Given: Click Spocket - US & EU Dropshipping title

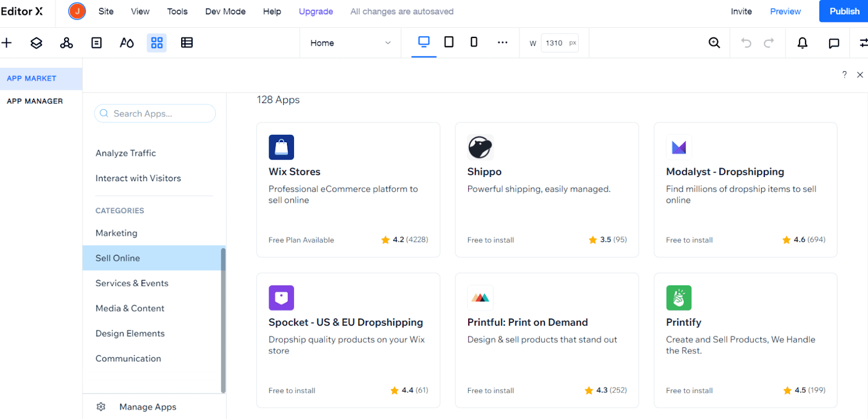Looking at the screenshot, I should pos(346,322).
